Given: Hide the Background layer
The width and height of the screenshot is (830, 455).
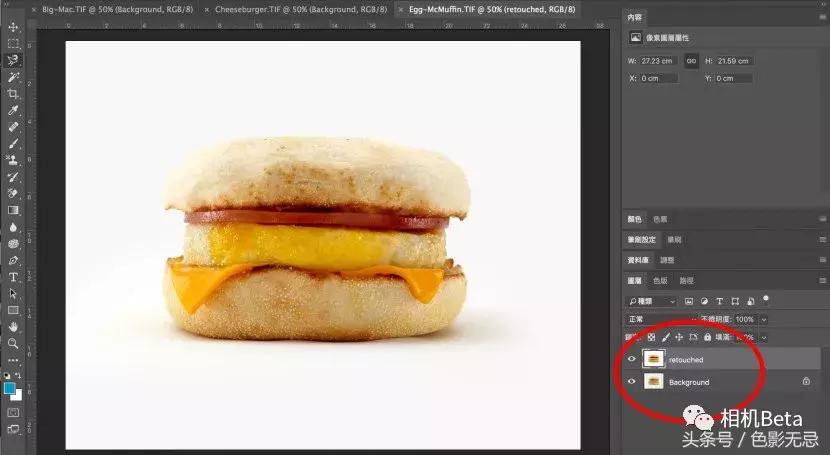Looking at the screenshot, I should [631, 381].
